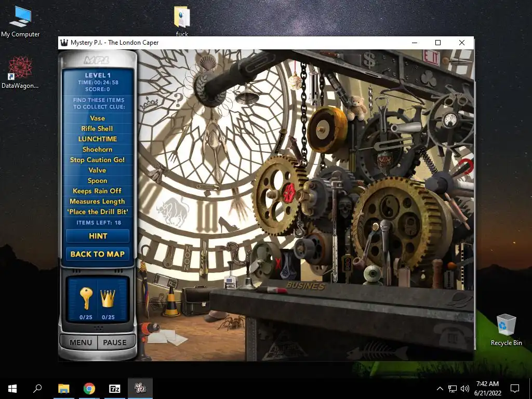Pick the pressure gauge dial

pos(450,120)
